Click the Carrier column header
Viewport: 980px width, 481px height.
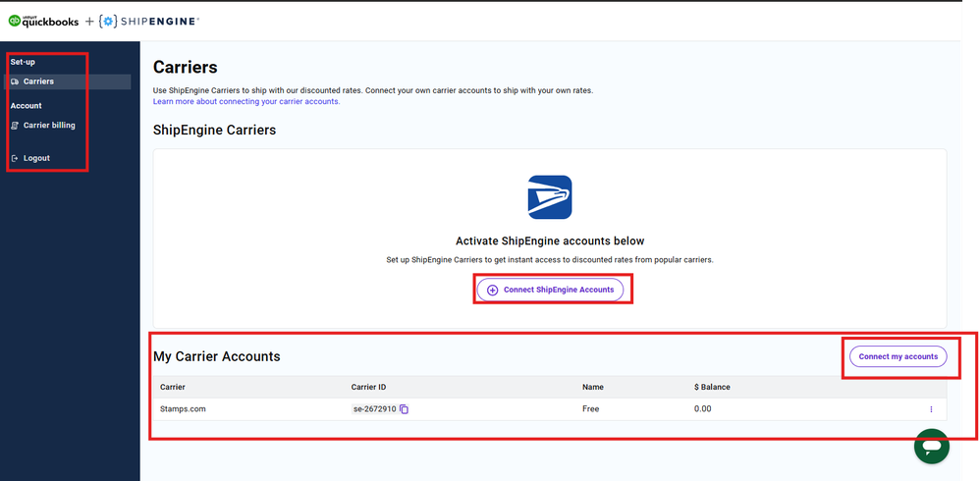(x=173, y=388)
